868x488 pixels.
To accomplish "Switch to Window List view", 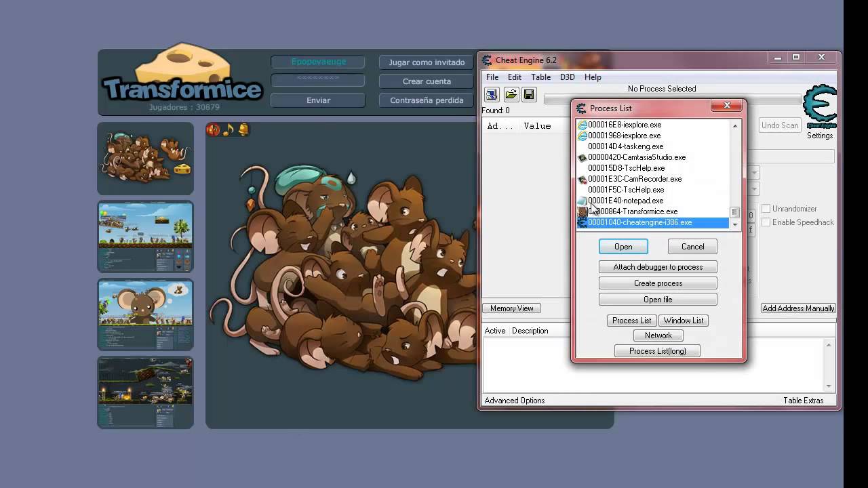I will point(684,321).
